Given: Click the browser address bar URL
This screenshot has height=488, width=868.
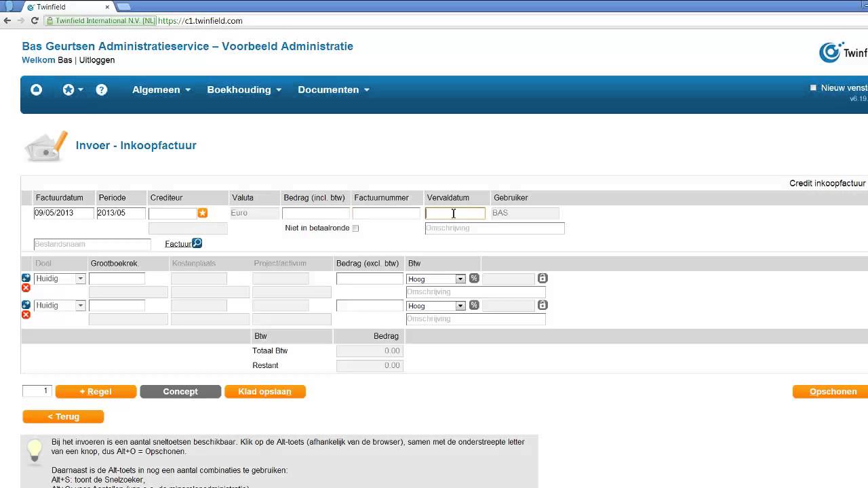Looking at the screenshot, I should (200, 21).
